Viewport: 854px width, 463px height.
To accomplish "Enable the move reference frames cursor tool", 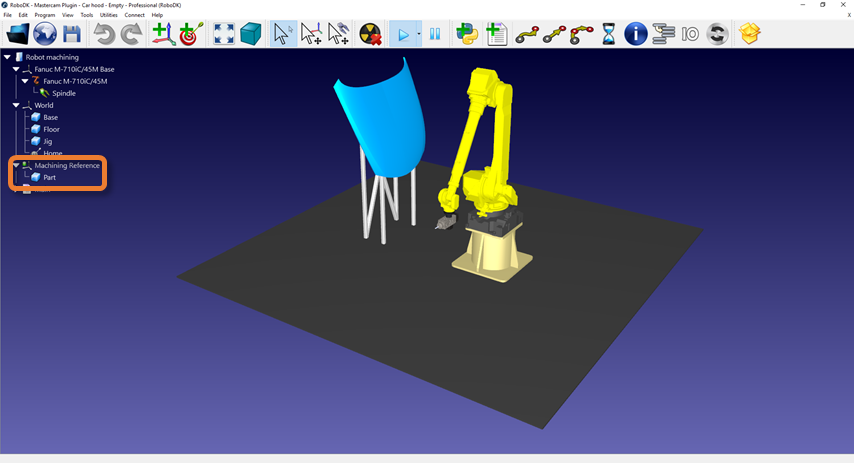I will 311,34.
